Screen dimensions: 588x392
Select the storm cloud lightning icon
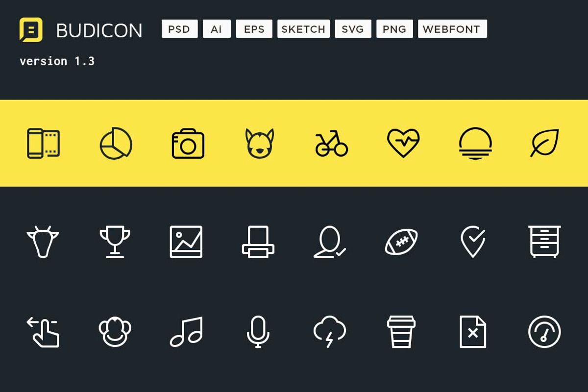[330, 332]
